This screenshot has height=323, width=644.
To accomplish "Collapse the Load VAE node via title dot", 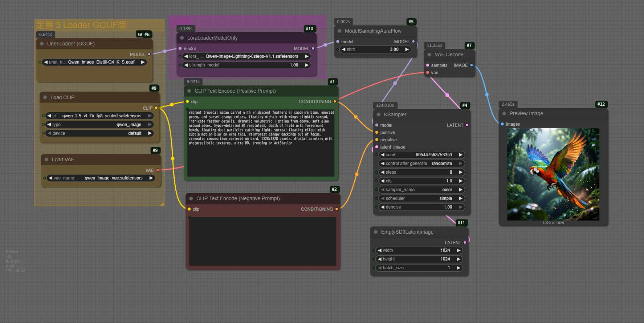I will point(46,160).
